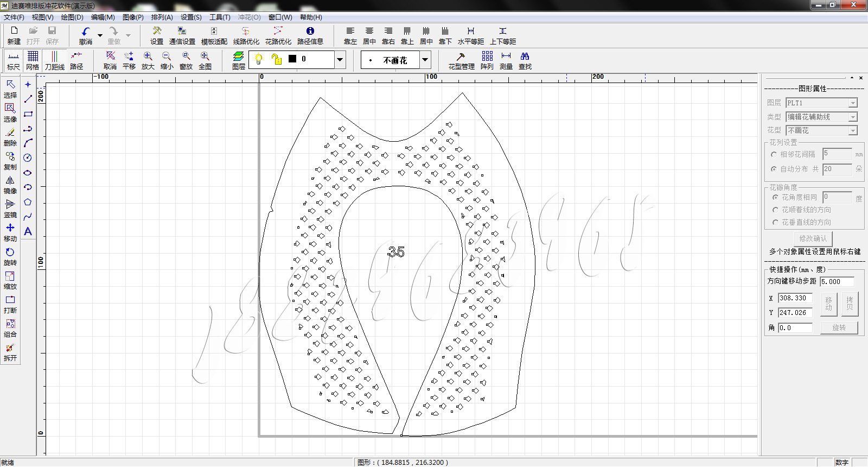Open the 不画花 pattern dropdown in toolbar
This screenshot has height=467, width=868.
pyautogui.click(x=425, y=60)
